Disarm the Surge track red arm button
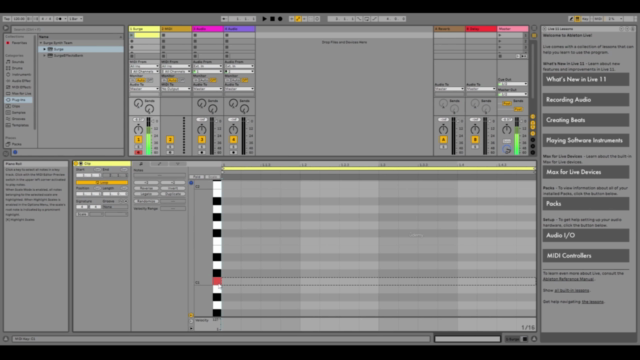640x360 pixels. click(x=138, y=153)
